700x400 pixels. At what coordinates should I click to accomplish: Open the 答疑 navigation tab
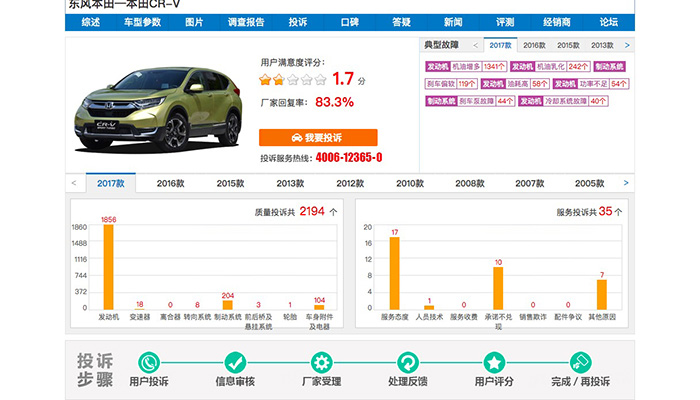401,22
